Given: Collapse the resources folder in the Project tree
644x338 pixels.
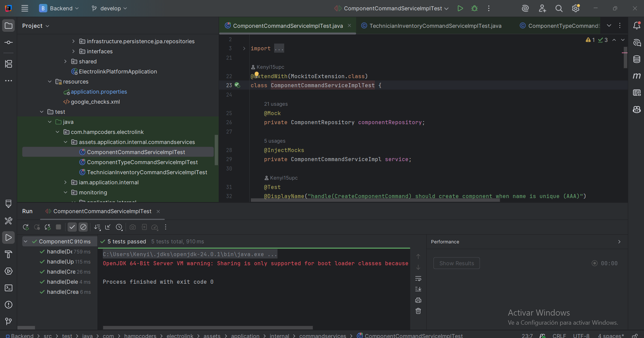Looking at the screenshot, I should (49, 81).
